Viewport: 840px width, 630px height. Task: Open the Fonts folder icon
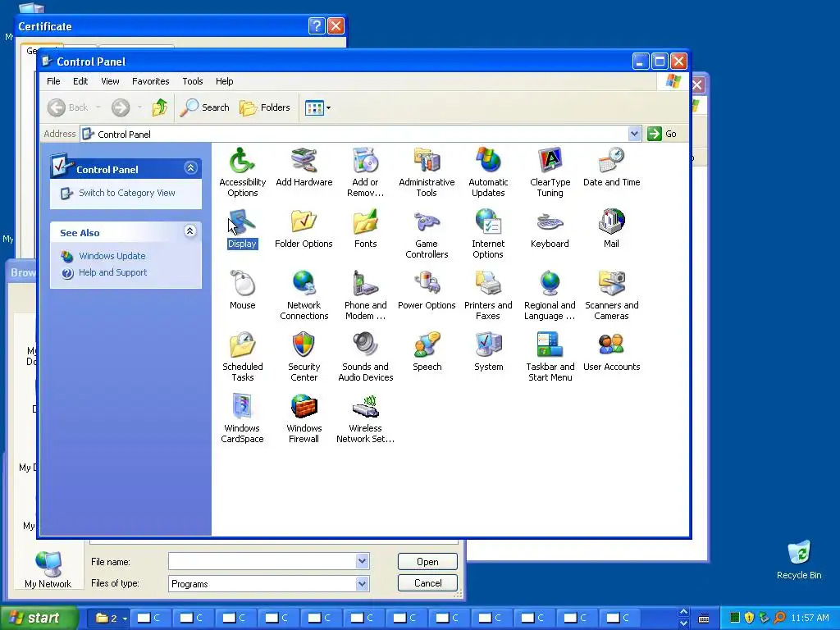pyautogui.click(x=365, y=229)
